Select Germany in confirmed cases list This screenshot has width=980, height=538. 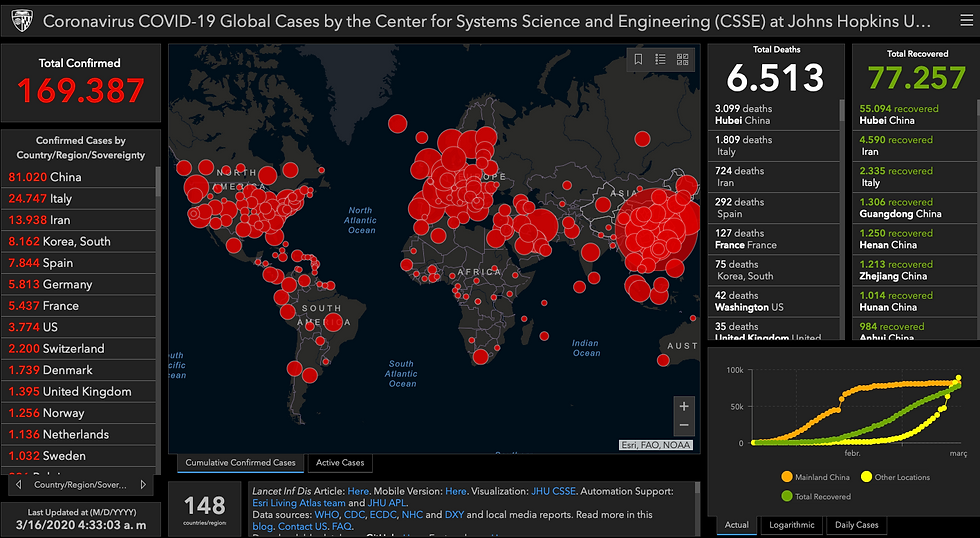(78, 284)
